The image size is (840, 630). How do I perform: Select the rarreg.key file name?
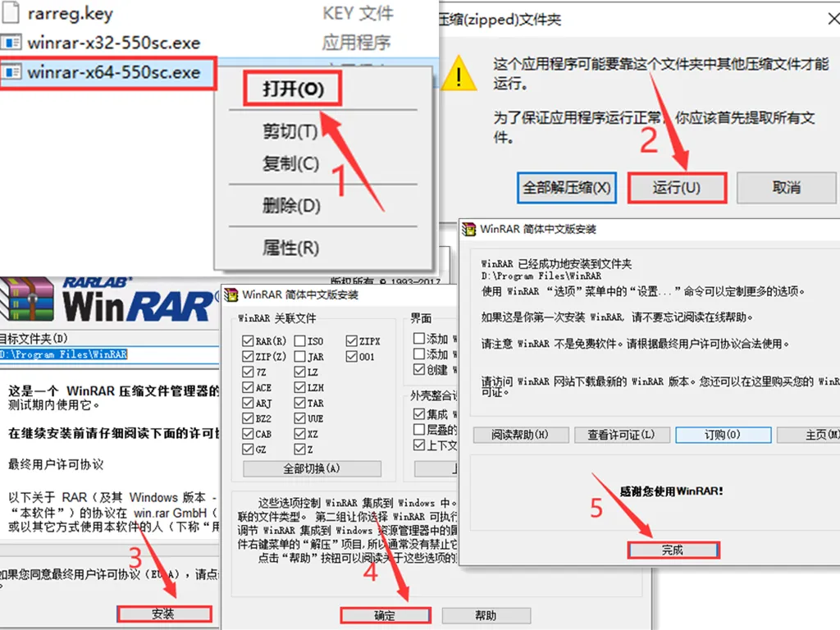(x=71, y=13)
